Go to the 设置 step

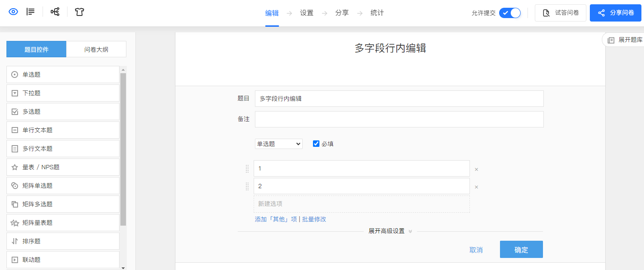click(x=307, y=13)
